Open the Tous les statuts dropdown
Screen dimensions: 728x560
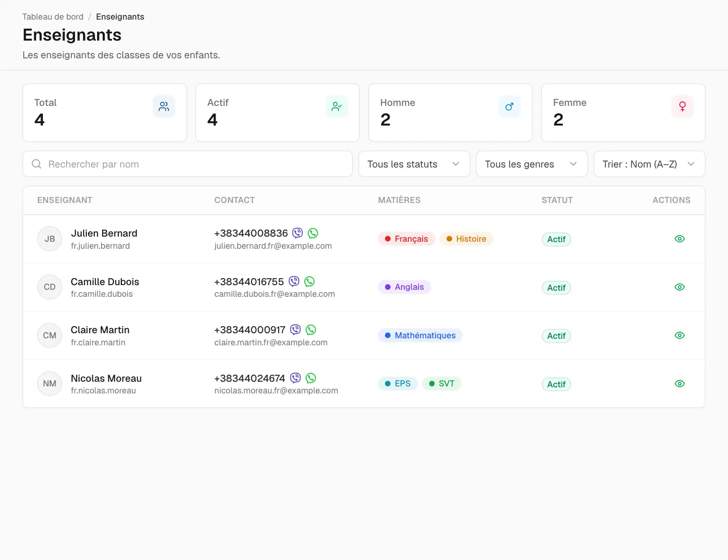pos(414,164)
